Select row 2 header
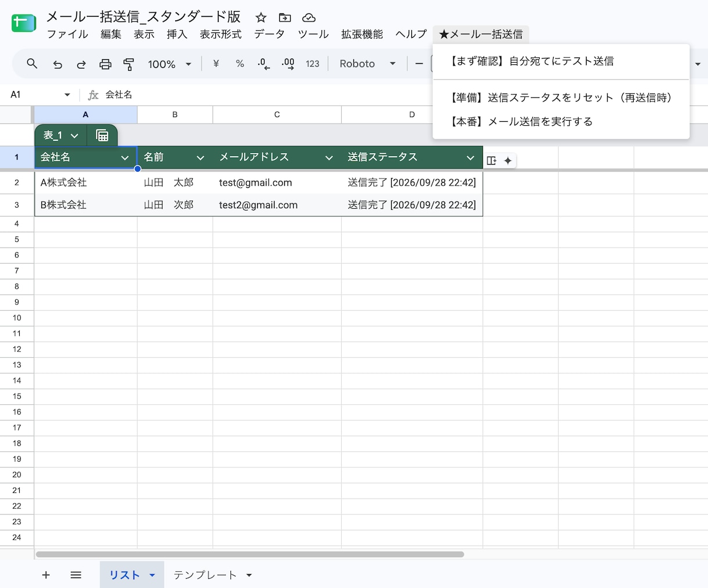 pyautogui.click(x=17, y=183)
